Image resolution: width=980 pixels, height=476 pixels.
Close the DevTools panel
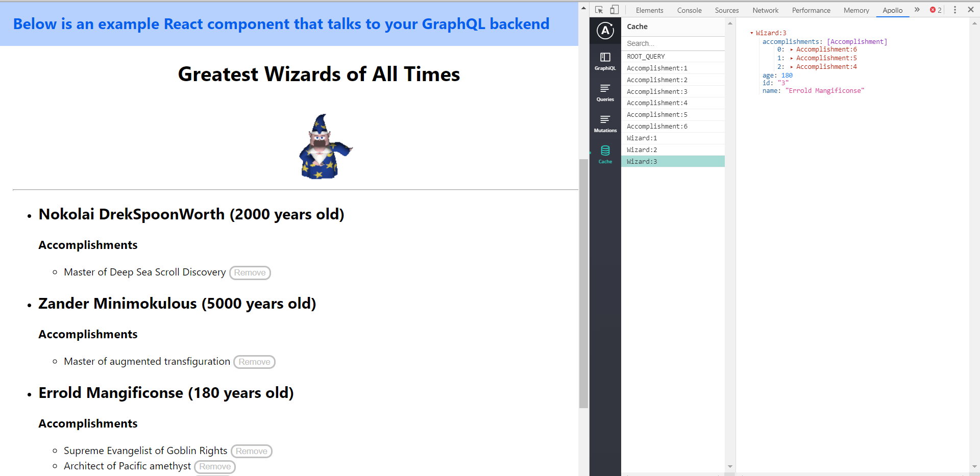[971, 10]
